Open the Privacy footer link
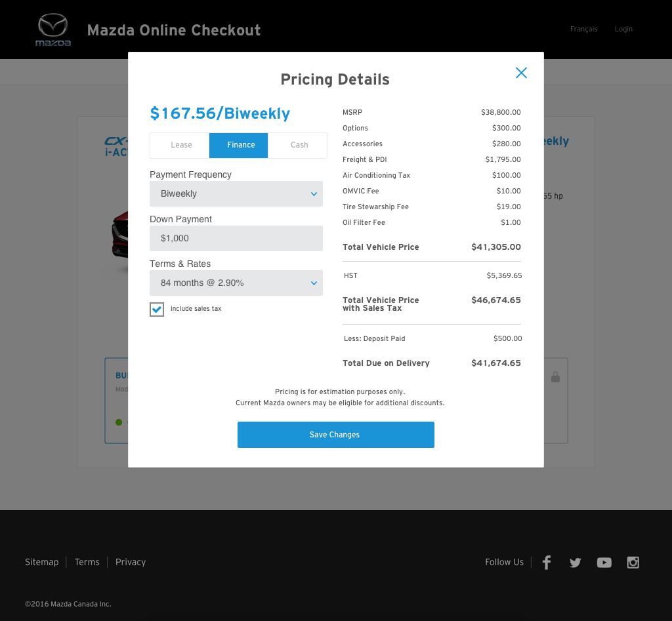This screenshot has height=621, width=672. click(x=131, y=562)
